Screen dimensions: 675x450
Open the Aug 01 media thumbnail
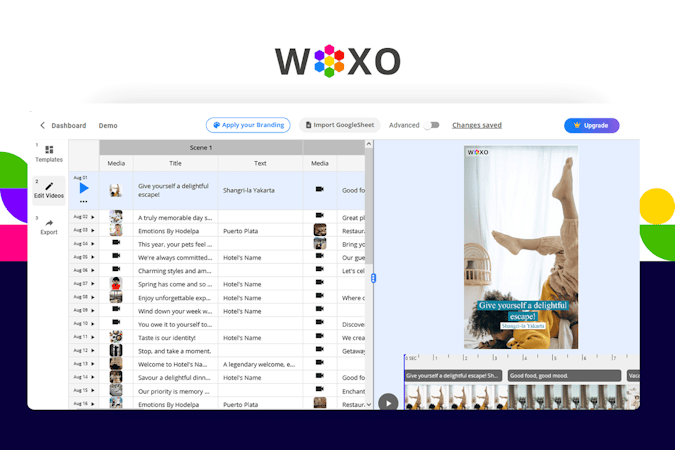(115, 190)
